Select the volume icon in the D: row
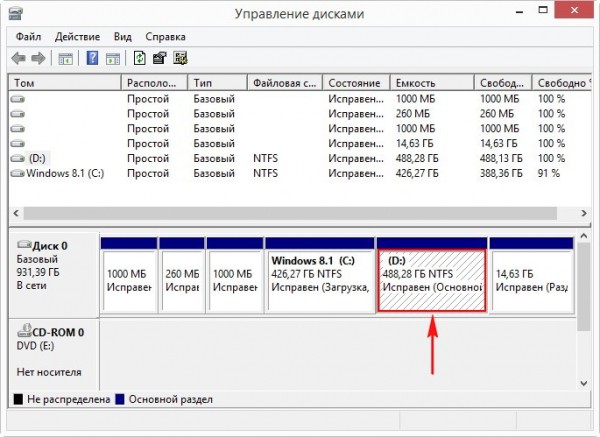 18,158
